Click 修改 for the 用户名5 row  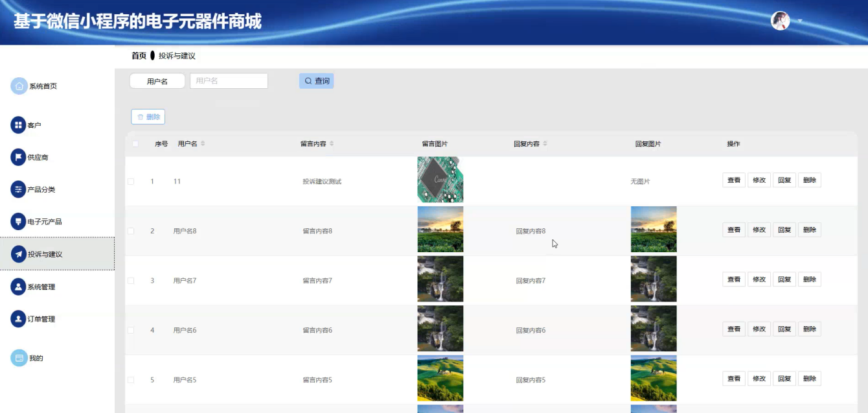coord(759,379)
